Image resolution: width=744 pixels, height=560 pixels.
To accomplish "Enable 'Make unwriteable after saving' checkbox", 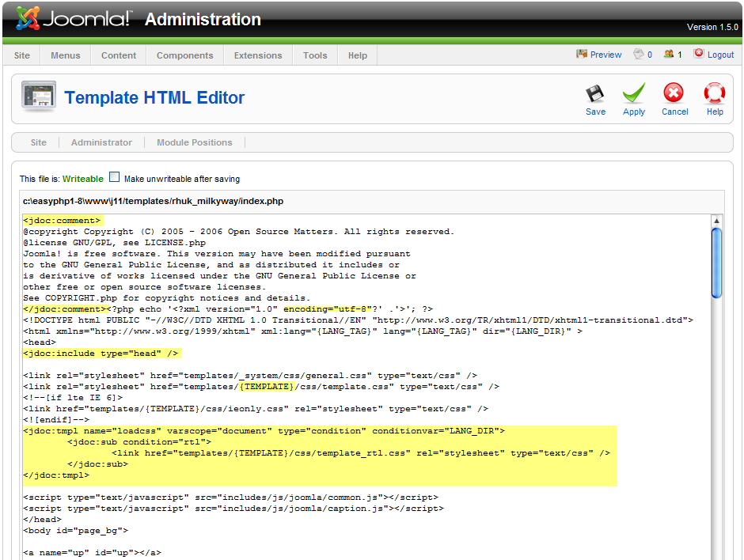I will (115, 178).
